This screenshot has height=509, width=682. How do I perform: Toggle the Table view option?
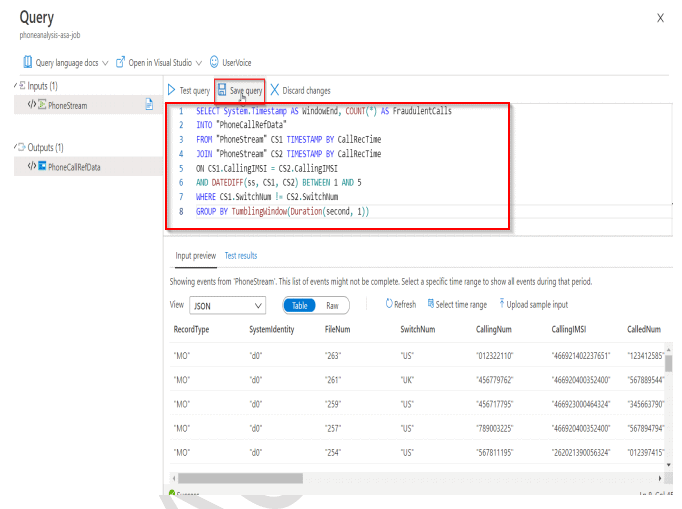pyautogui.click(x=300, y=305)
